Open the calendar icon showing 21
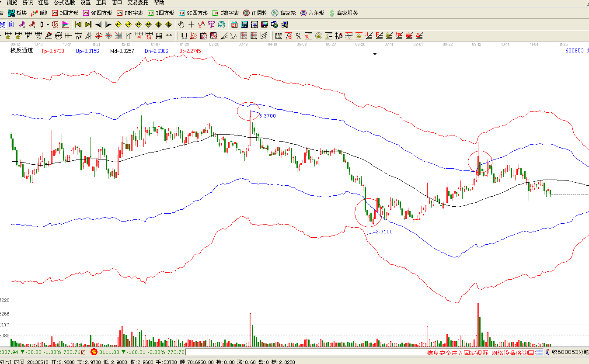 pyautogui.click(x=234, y=24)
